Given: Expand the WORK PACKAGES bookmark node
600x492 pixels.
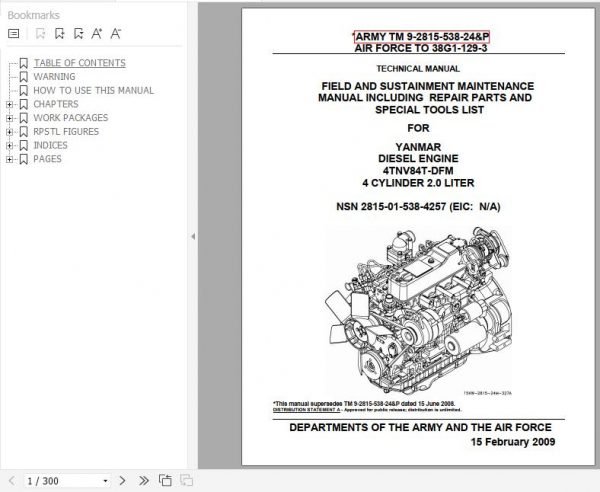Looking at the screenshot, I should [x=10, y=118].
